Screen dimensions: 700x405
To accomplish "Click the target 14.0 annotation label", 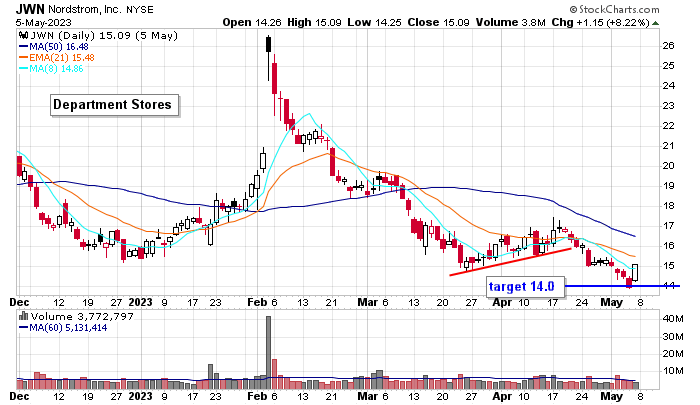I will click(521, 287).
